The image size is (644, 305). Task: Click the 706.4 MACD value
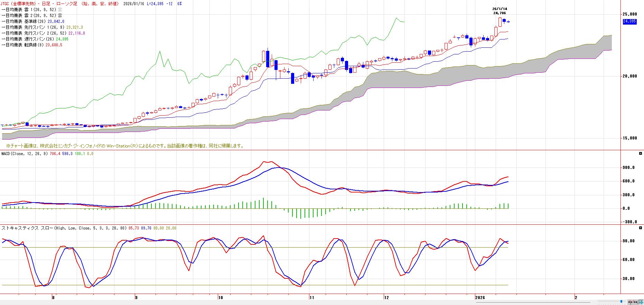tap(55, 153)
